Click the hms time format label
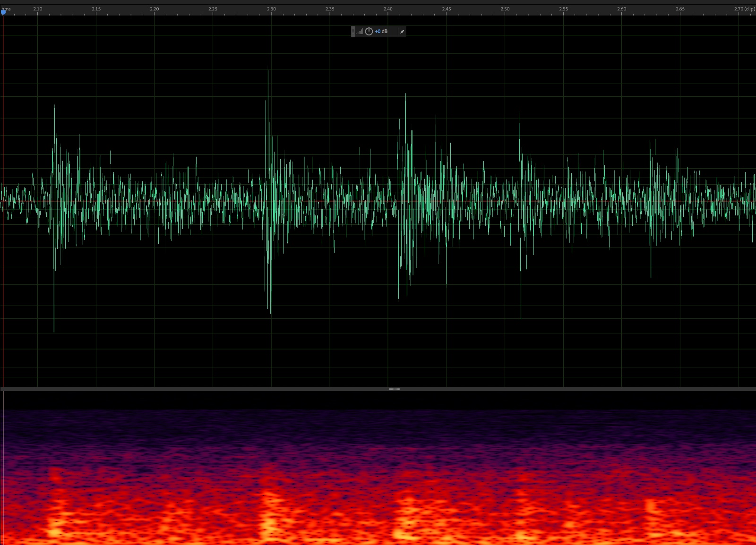 pyautogui.click(x=6, y=9)
